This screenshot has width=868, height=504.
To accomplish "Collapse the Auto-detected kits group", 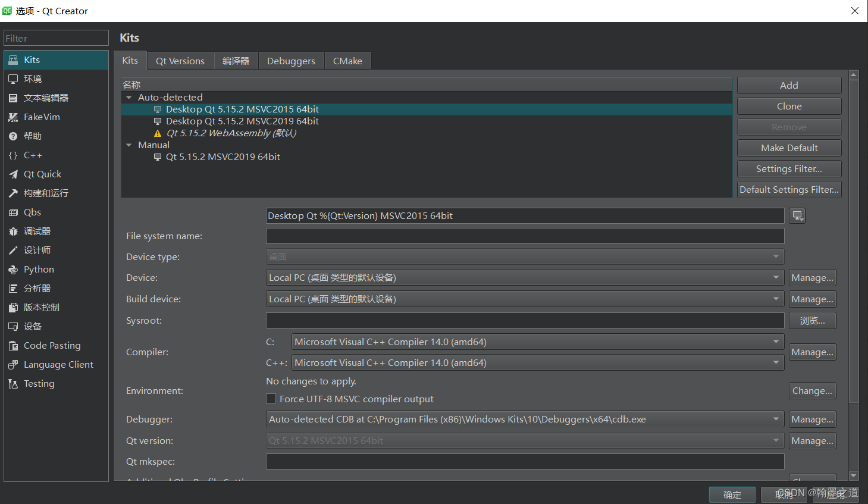I will pos(129,97).
